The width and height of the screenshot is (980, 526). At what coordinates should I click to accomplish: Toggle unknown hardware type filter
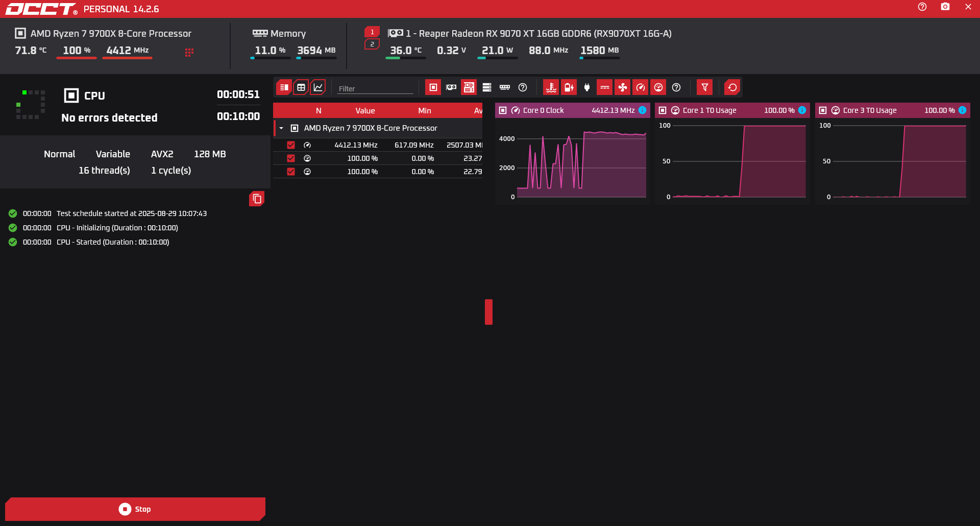point(523,87)
